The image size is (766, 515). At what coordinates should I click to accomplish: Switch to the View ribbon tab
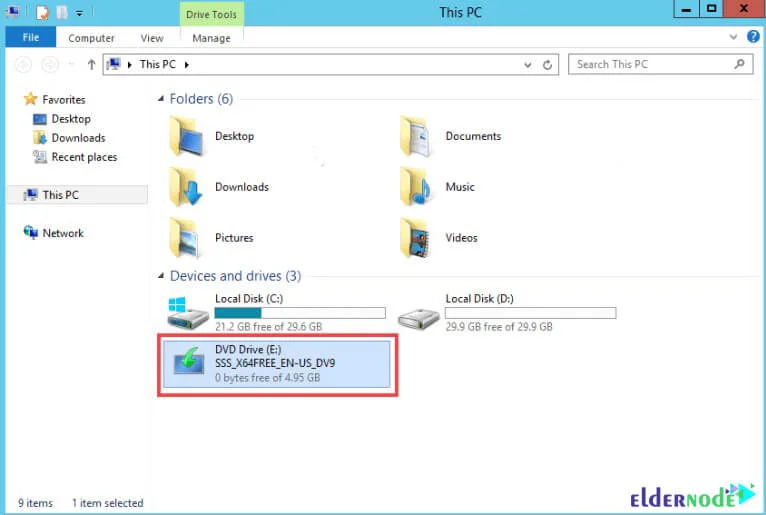click(152, 38)
